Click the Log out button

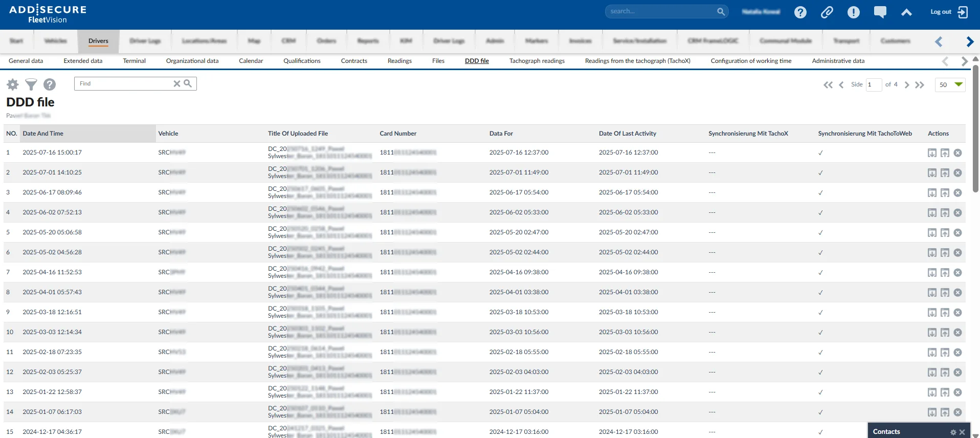(949, 12)
